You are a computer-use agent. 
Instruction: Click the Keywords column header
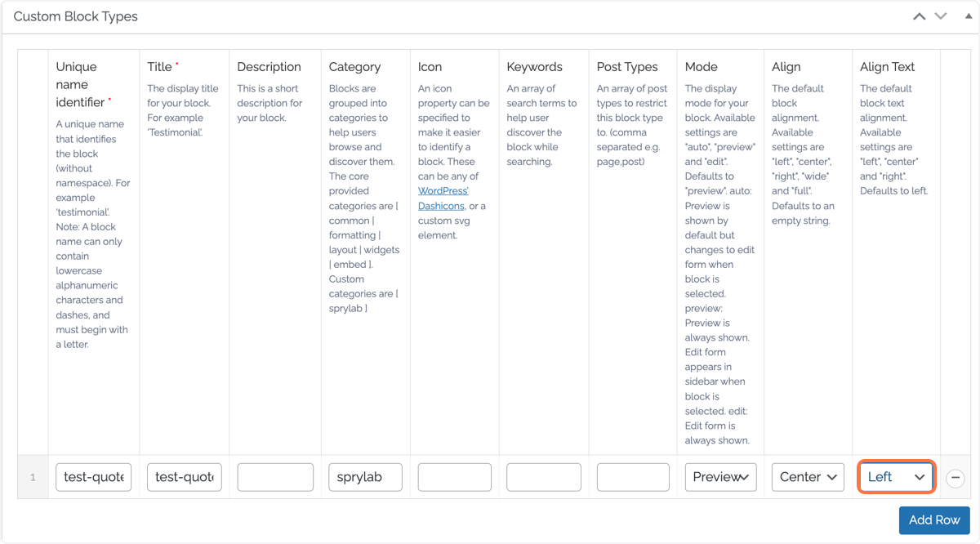pyautogui.click(x=534, y=67)
